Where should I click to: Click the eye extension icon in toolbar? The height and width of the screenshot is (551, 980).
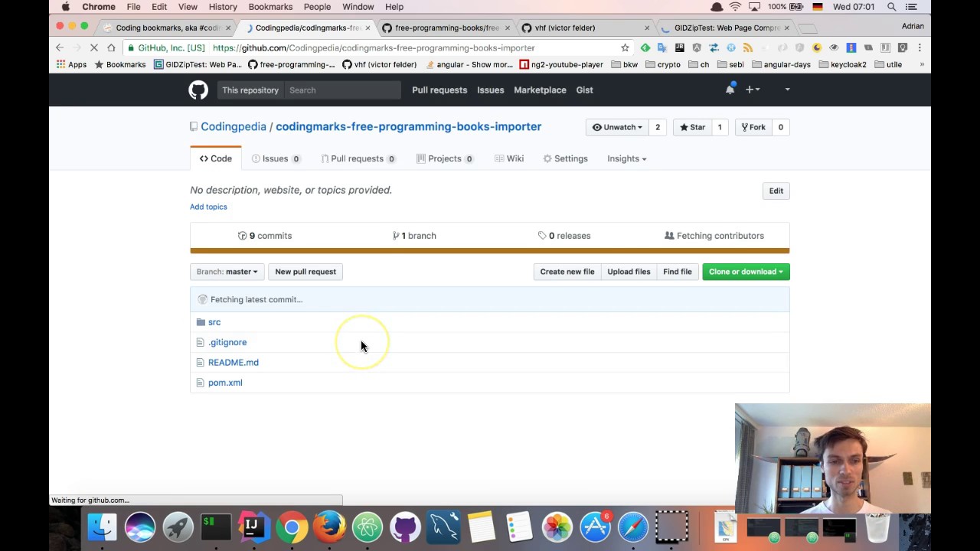[x=835, y=47]
